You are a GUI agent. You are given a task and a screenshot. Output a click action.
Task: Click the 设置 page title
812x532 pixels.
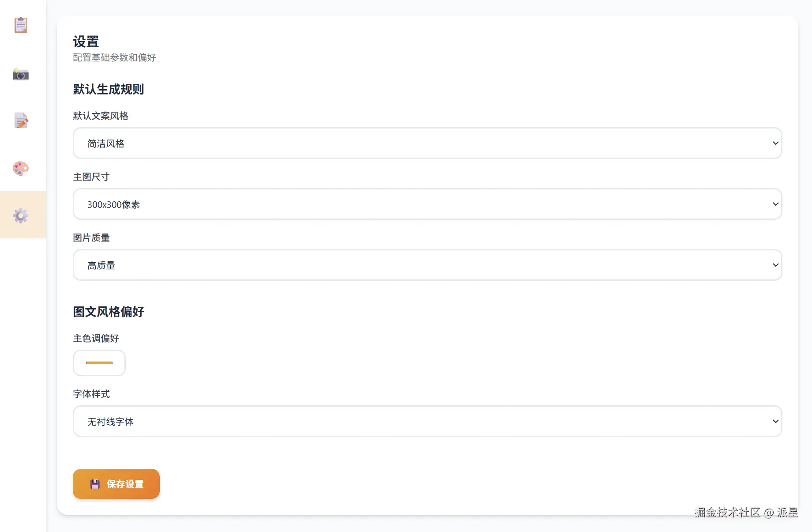(x=86, y=42)
